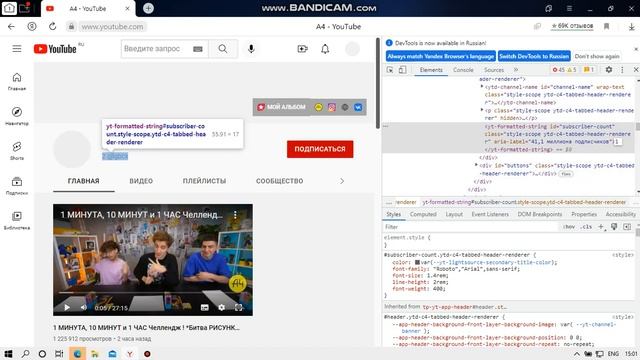
Task: Click the red ПОДПИСАТЬСЯ subscribe button
Action: 320,149
